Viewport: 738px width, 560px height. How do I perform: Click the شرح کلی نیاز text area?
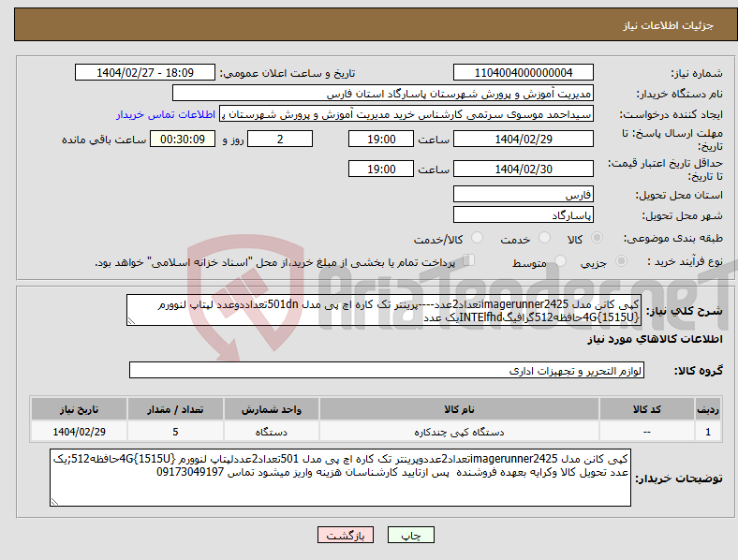384,310
